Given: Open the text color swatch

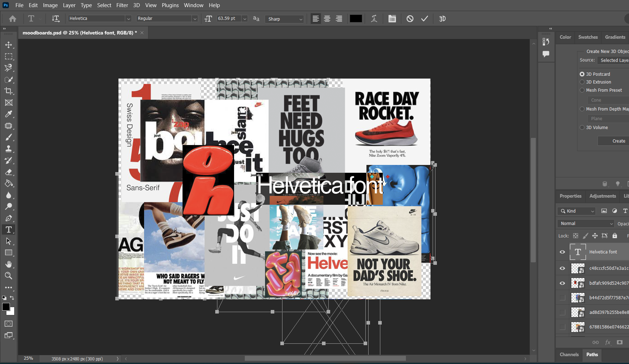Looking at the screenshot, I should click(x=356, y=19).
